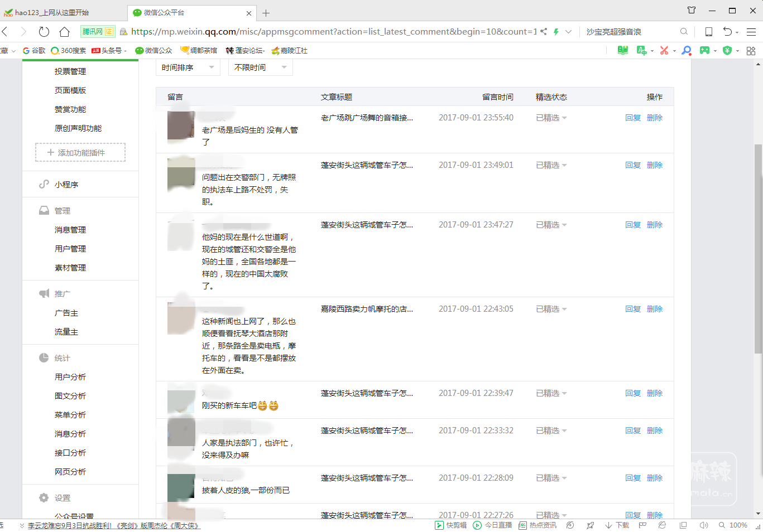Open the mobile phone view icon
This screenshot has height=532, width=763.
click(708, 32)
